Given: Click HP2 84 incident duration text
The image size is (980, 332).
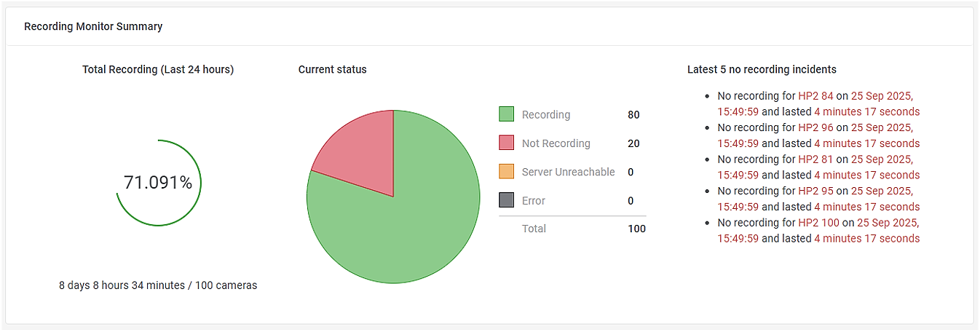Looking at the screenshot, I should pos(866,112).
